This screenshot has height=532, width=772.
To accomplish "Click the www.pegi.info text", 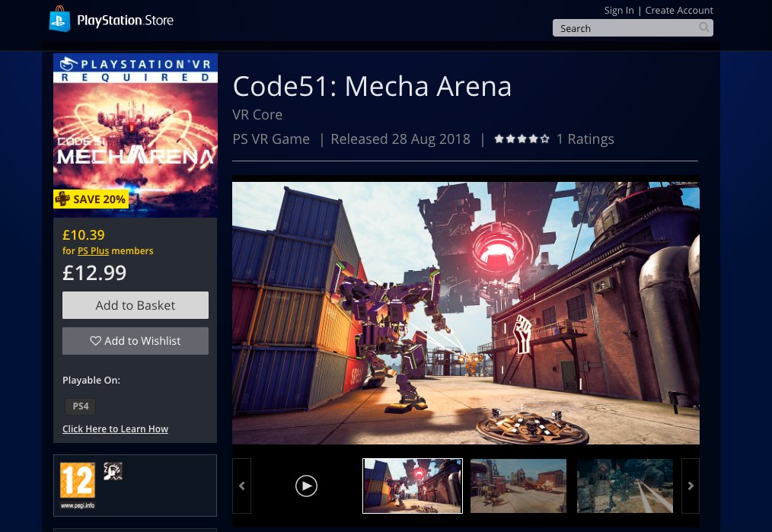I will [78, 505].
